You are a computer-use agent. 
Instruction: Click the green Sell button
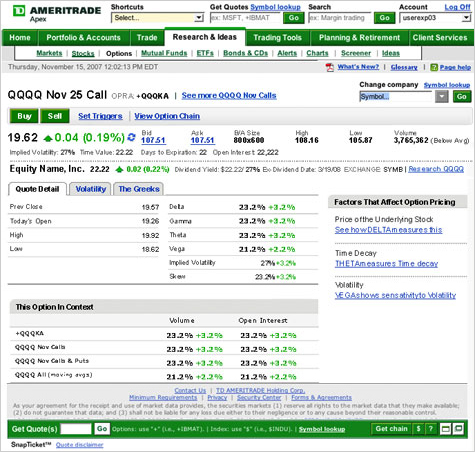tap(55, 116)
